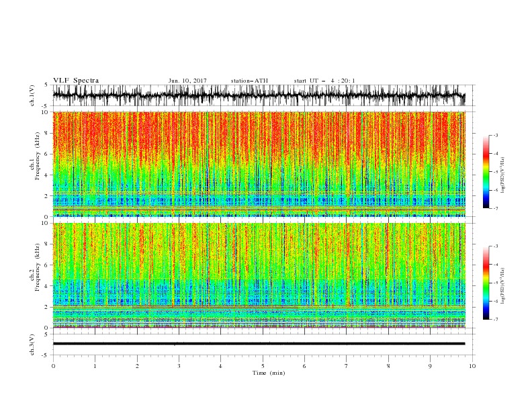This screenshot has height=411, width=532.
Task: Click the 'station=ATH' label
Action: pyautogui.click(x=249, y=81)
